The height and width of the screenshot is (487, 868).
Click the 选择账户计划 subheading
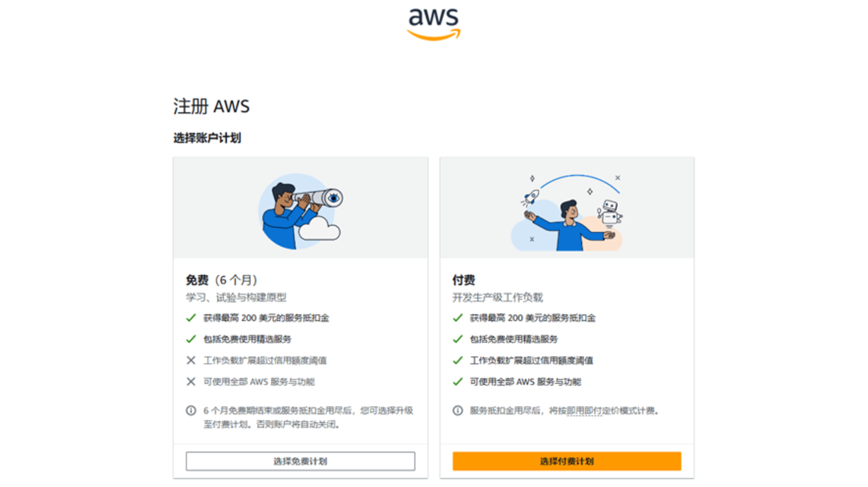pos(207,138)
